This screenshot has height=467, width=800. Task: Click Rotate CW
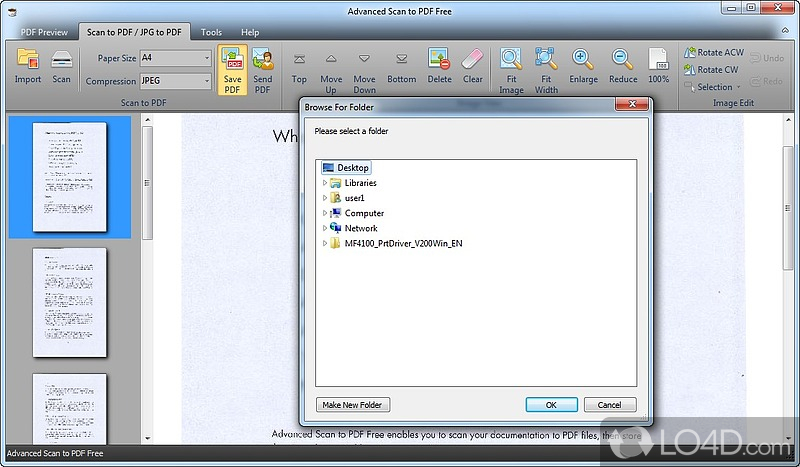pos(711,70)
